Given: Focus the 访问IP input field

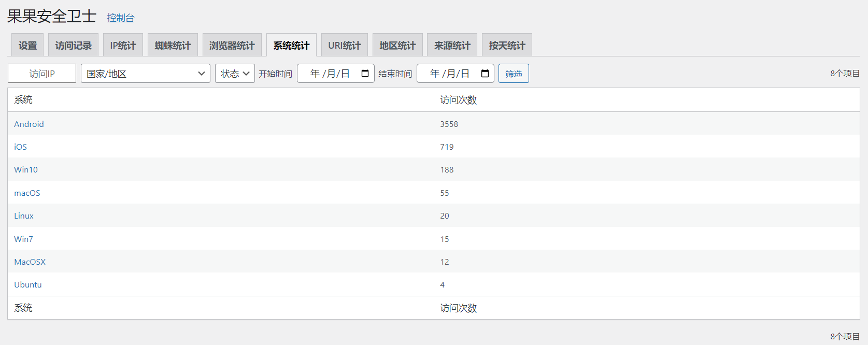Looking at the screenshot, I should click(42, 74).
